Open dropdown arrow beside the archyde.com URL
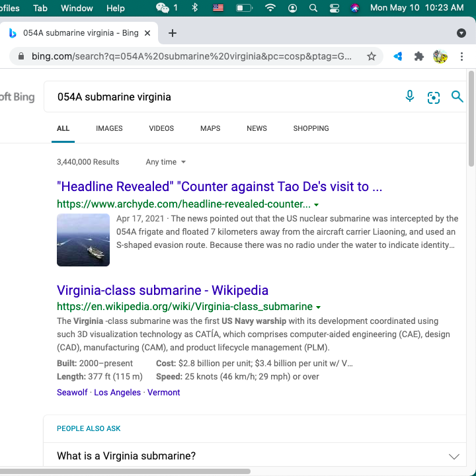This screenshot has width=476, height=476. 317,204
